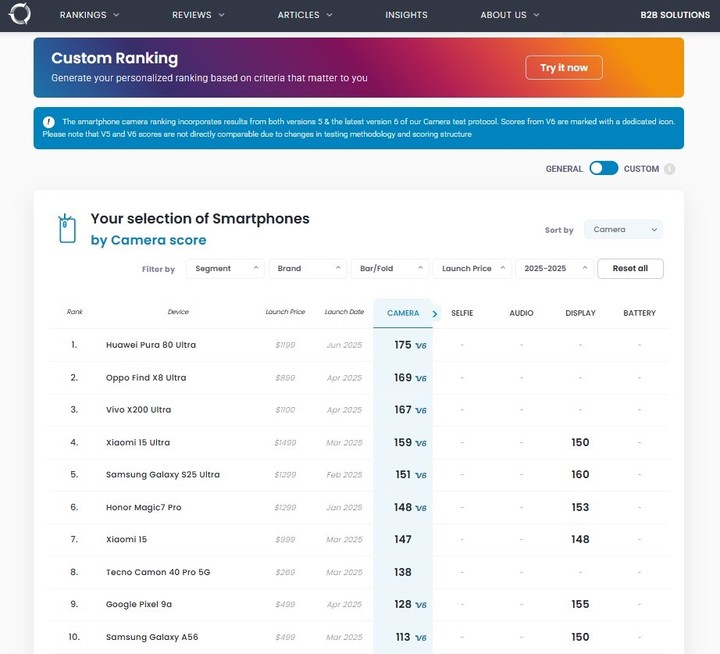Click the exclamation icon in the blue notice banner
This screenshot has width=720, height=654.
[x=49, y=122]
